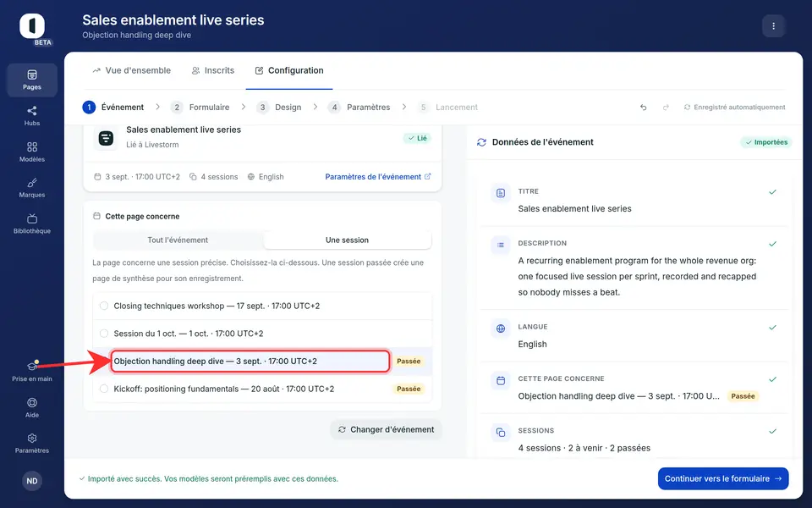
Task: Open Paramètres in the sidebar
Action: [32, 443]
